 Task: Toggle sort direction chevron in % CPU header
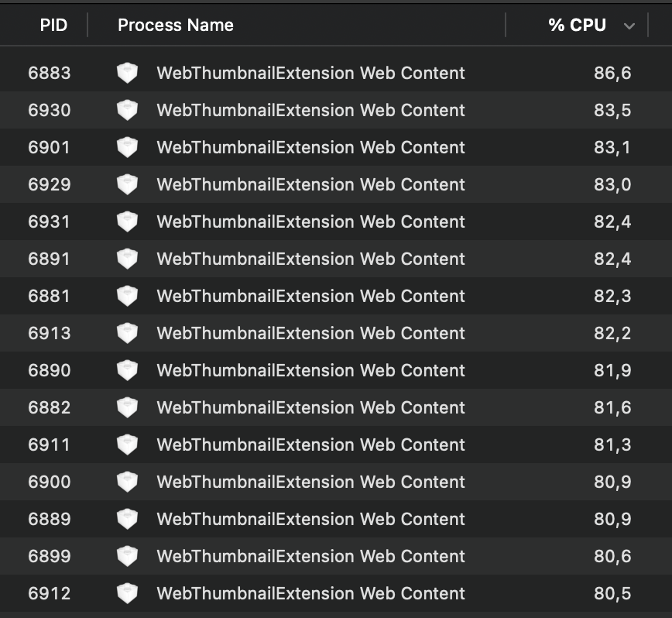(x=629, y=26)
